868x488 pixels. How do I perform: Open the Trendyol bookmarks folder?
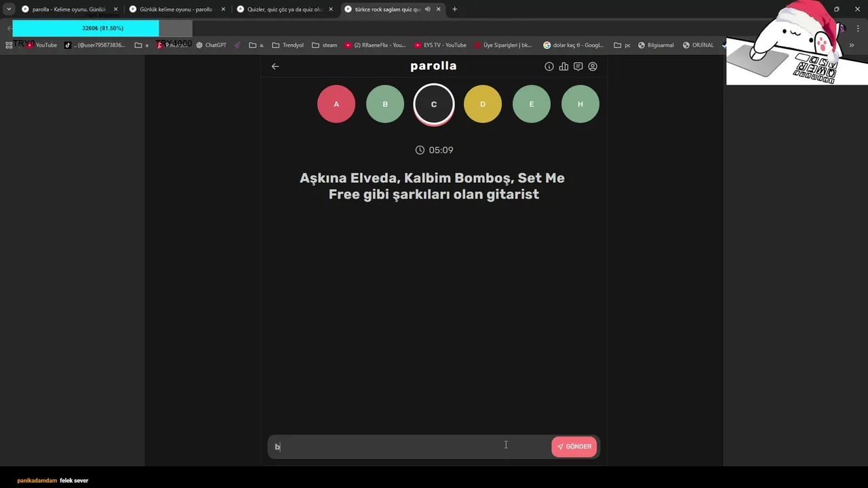(288, 45)
